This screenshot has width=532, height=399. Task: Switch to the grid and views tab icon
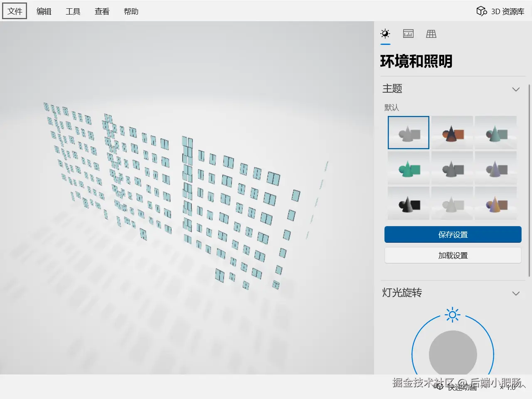point(431,34)
